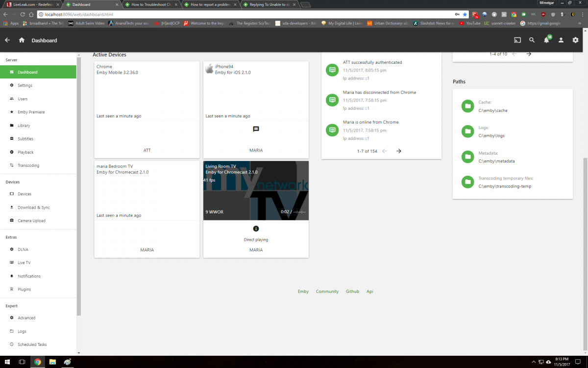The height and width of the screenshot is (368, 588).
Task: Open the Chrome device card for ATT
Action: pyautogui.click(x=147, y=110)
